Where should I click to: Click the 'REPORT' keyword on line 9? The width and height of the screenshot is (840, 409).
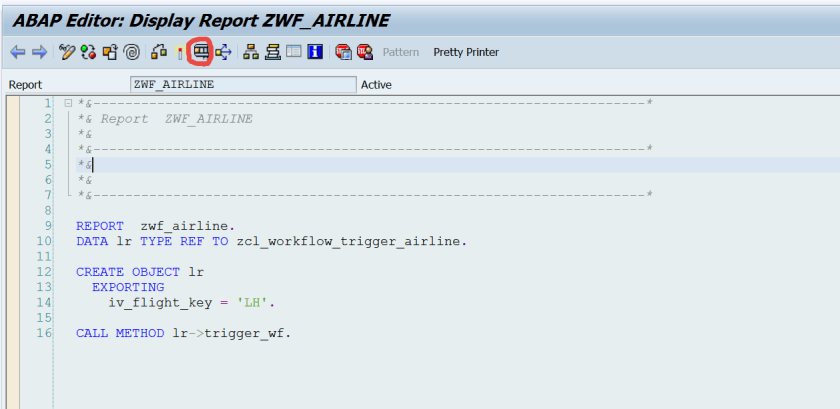click(x=100, y=226)
